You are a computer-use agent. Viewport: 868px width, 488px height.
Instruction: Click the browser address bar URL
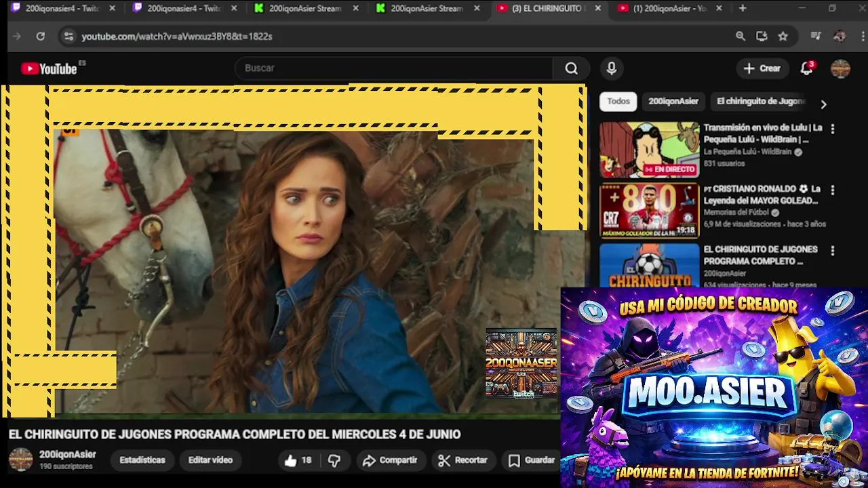coord(177,37)
